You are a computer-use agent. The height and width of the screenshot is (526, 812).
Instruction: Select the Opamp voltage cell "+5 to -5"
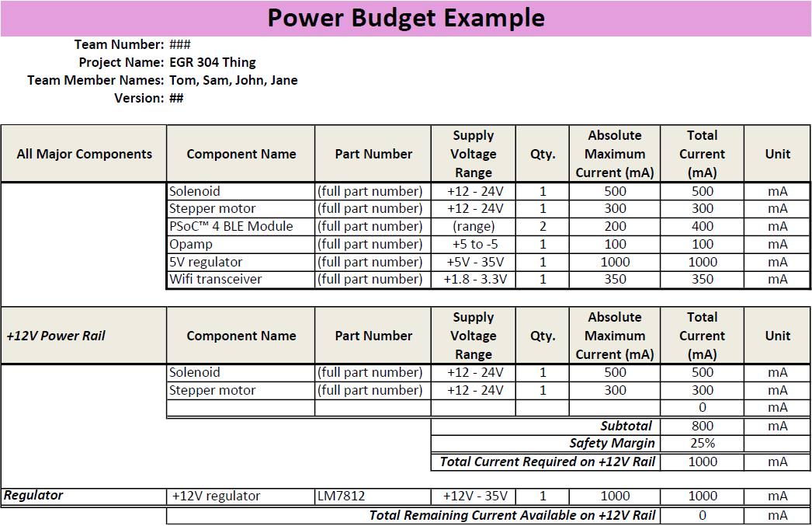click(473, 244)
